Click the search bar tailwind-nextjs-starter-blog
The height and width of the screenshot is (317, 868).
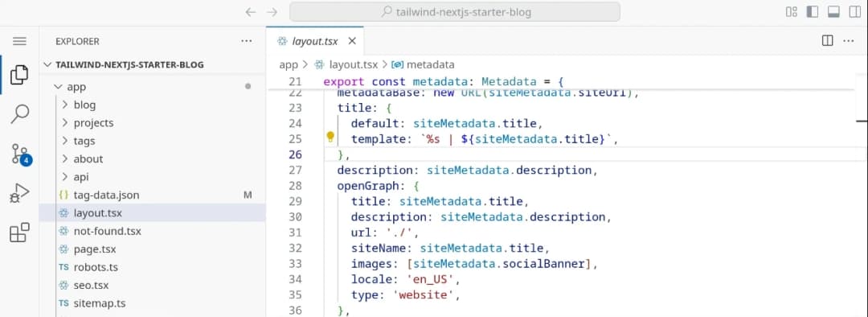(455, 11)
